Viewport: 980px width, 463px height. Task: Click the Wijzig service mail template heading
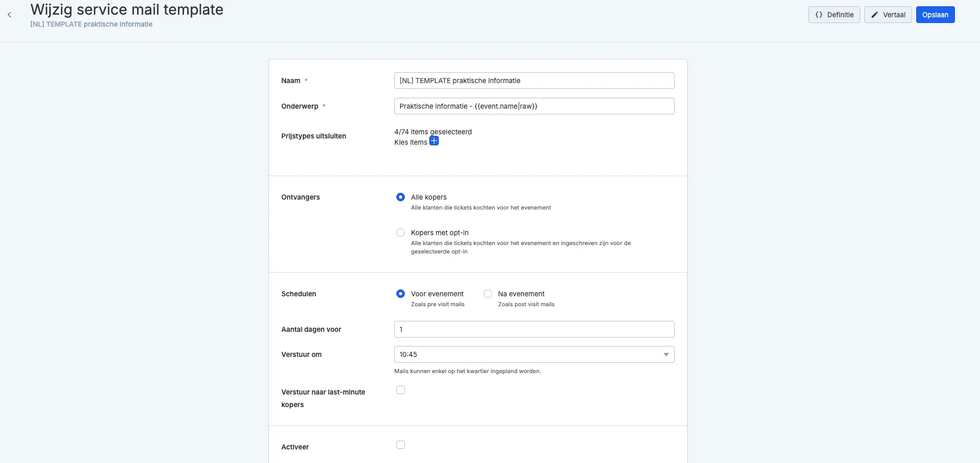click(x=127, y=9)
